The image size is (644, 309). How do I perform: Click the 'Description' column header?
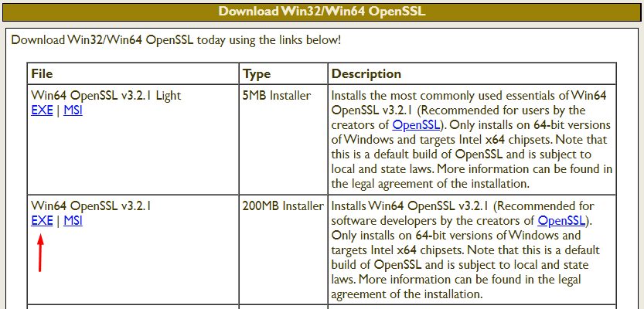(x=472, y=74)
